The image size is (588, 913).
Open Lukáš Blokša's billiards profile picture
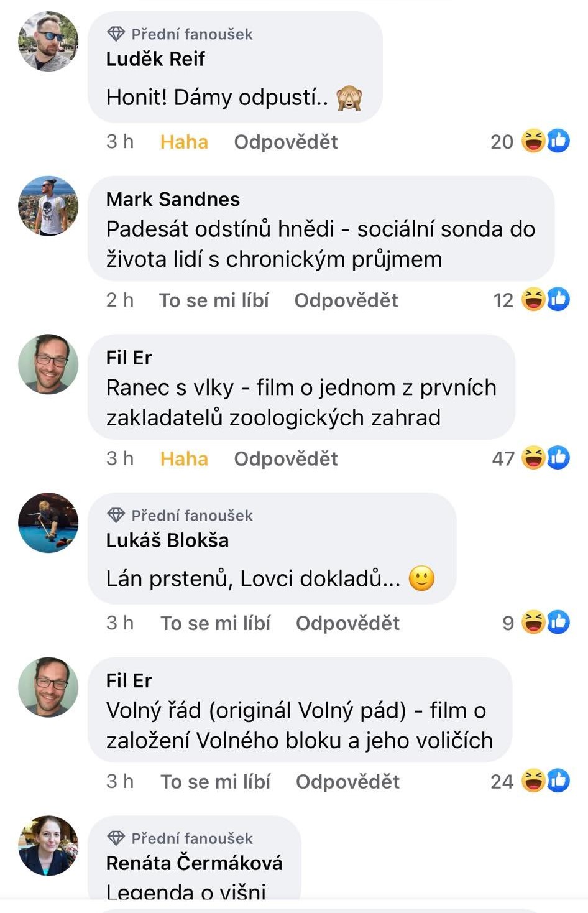click(x=48, y=523)
